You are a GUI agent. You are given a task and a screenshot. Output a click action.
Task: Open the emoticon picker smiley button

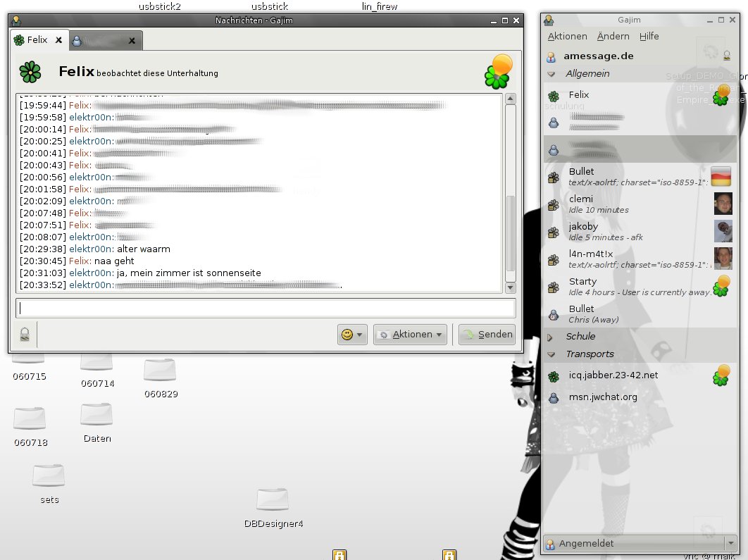[x=352, y=335]
